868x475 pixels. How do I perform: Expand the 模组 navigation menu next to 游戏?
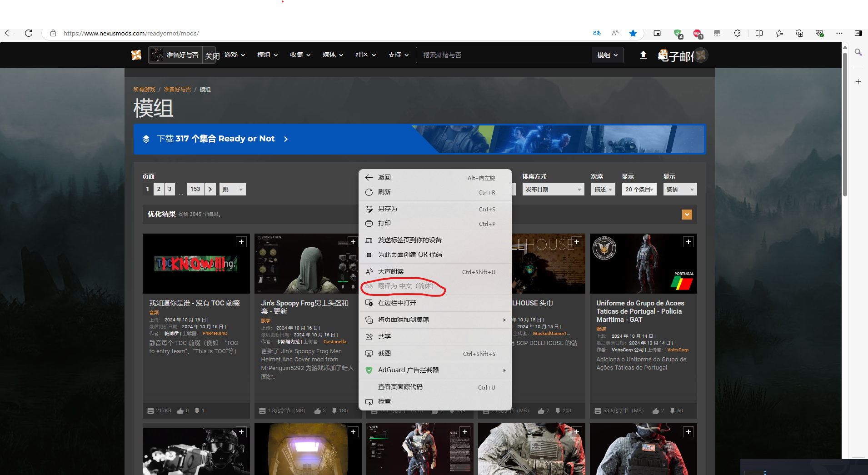(x=267, y=55)
